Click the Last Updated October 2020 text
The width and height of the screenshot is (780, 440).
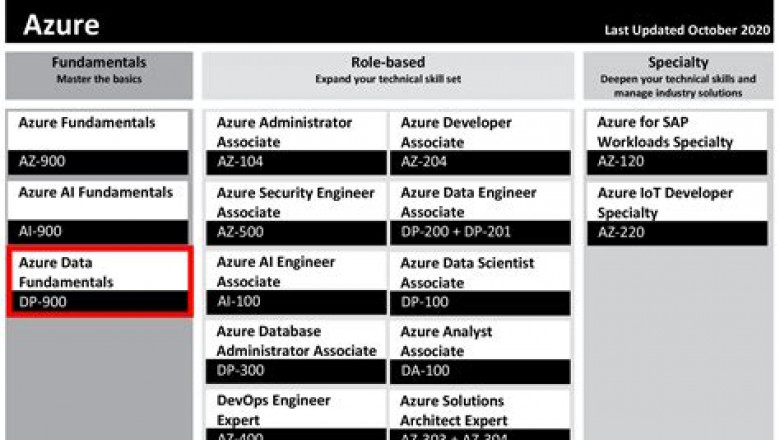[687, 30]
